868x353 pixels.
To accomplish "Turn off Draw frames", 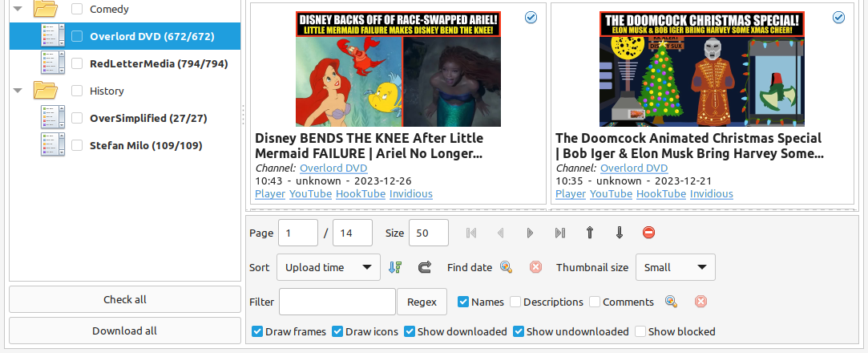I will 256,331.
